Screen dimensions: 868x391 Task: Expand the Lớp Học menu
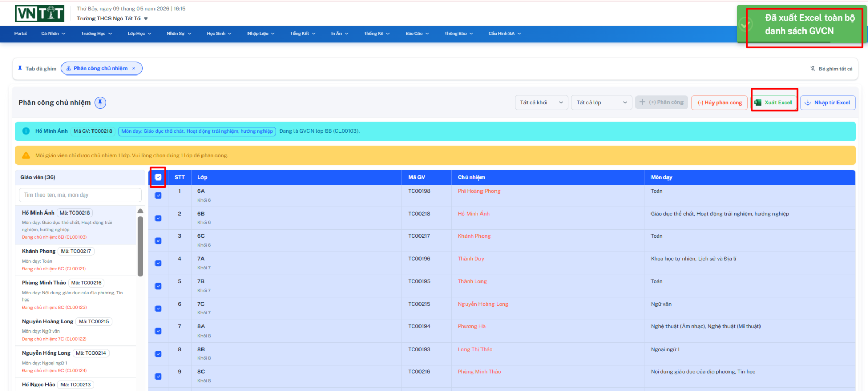(x=139, y=33)
